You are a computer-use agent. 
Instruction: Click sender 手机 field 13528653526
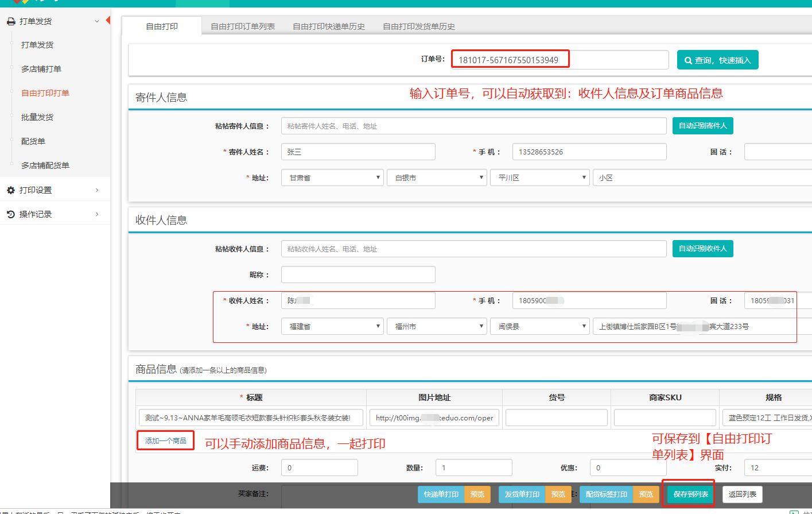(589, 152)
